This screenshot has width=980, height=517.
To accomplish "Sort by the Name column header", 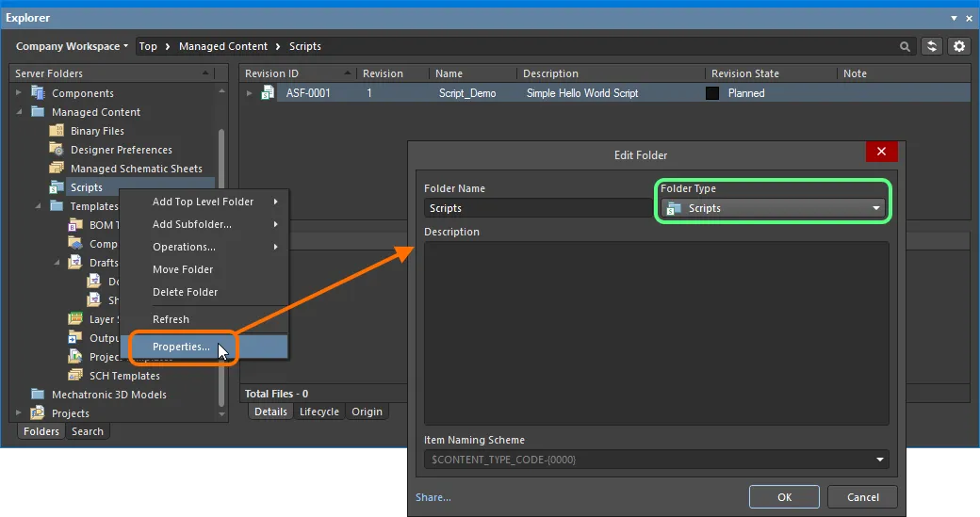I will coord(473,73).
